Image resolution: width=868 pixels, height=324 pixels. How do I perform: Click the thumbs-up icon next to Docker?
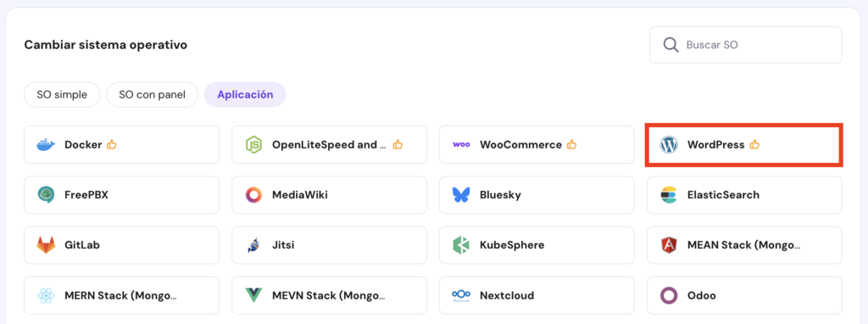112,144
